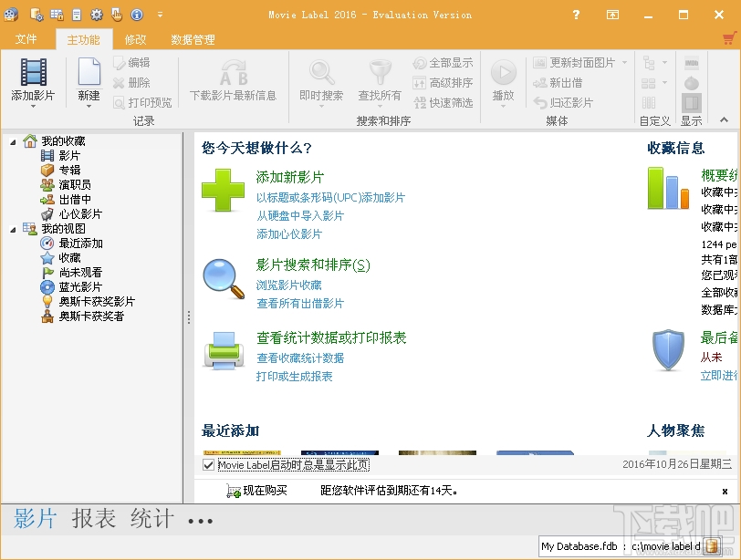Collapse the 我的视图 tree node
Image resolution: width=741 pixels, height=560 pixels.
(x=13, y=230)
